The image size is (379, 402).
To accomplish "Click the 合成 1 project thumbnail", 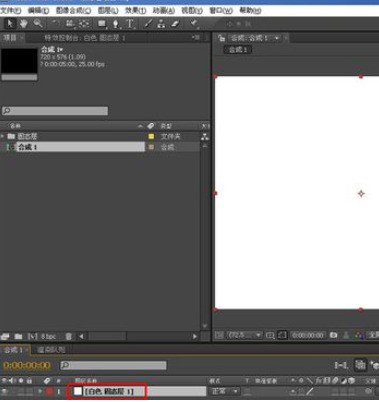I will tap(19, 61).
